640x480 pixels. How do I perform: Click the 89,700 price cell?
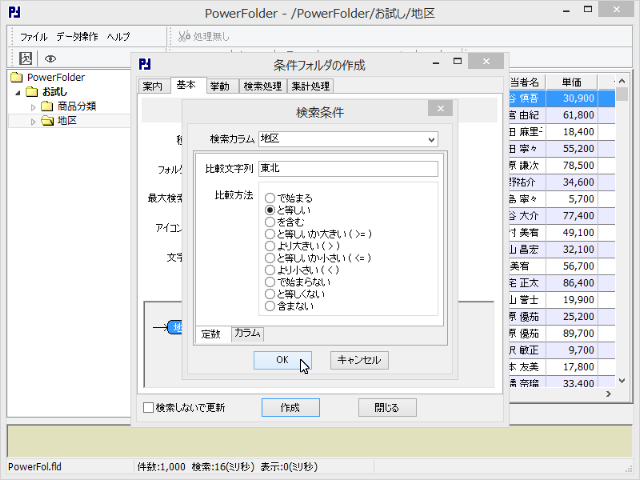coord(572,333)
